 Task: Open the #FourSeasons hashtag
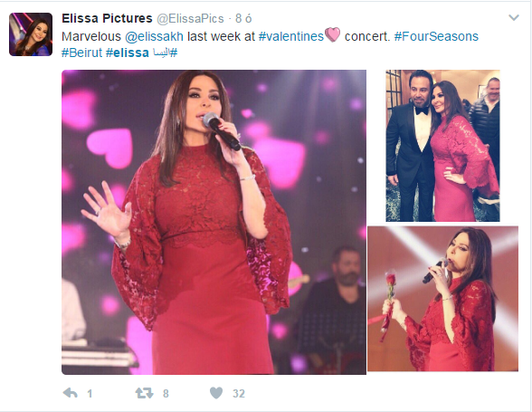pos(436,36)
